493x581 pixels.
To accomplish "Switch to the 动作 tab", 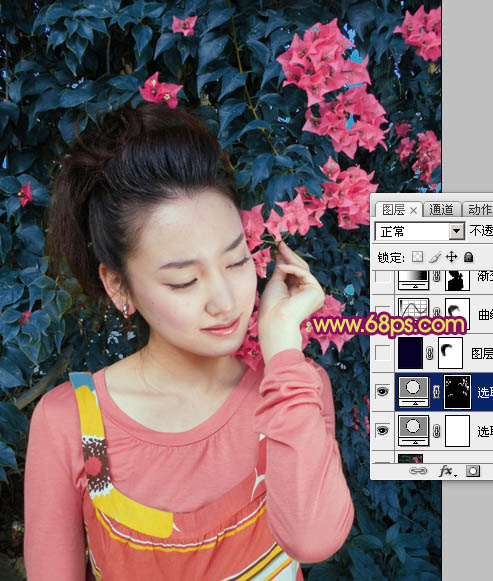I will pos(479,210).
